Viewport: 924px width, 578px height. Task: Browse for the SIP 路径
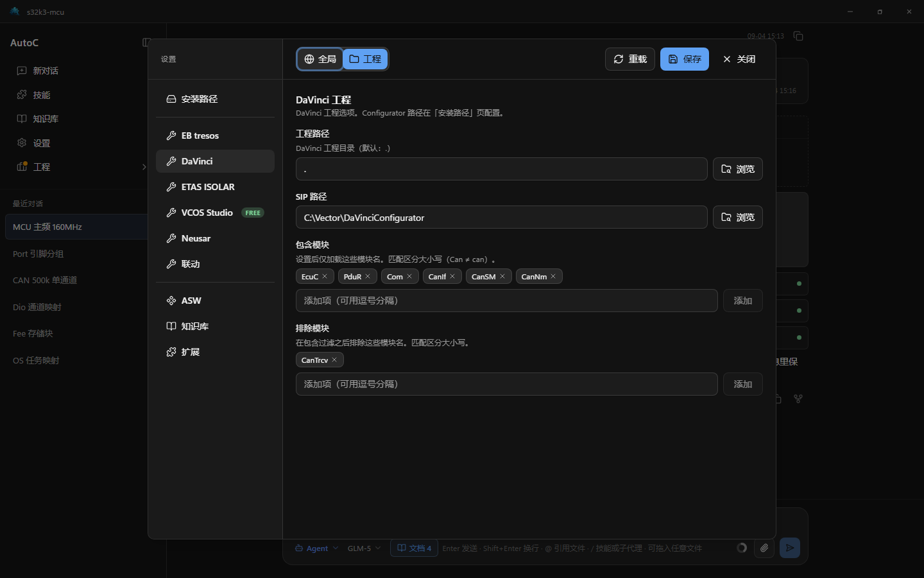pos(738,217)
